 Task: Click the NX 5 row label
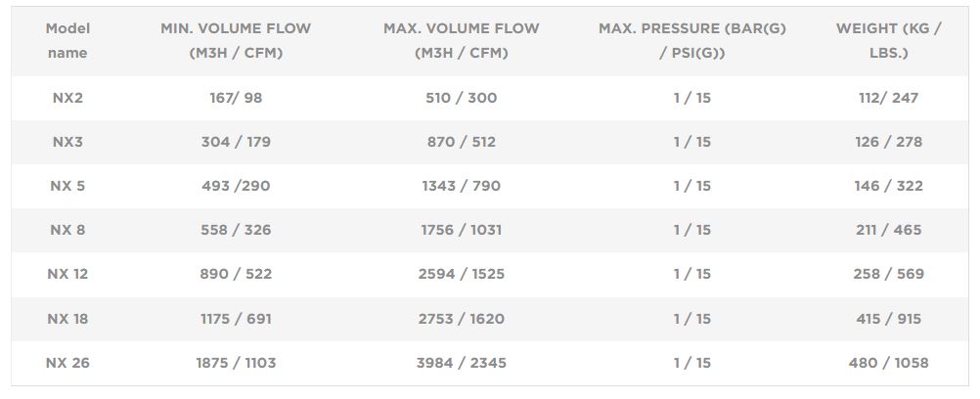point(67,186)
